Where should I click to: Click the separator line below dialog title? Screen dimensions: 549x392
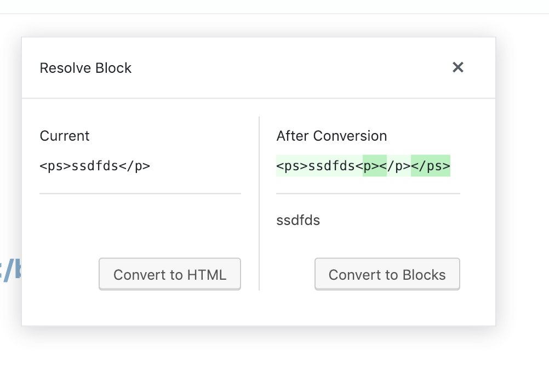tap(259, 99)
